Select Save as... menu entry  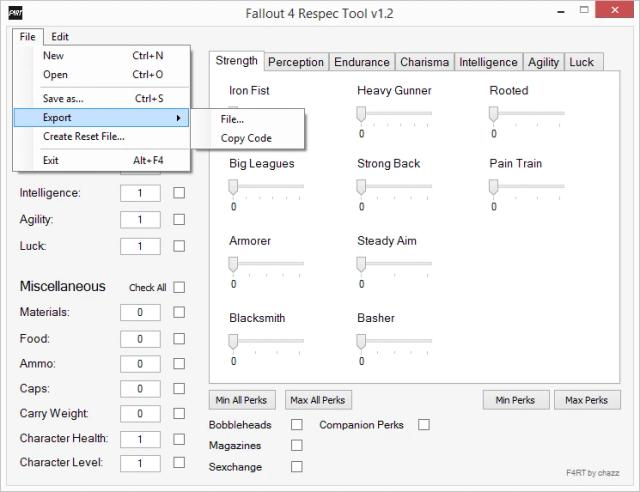pos(102,98)
